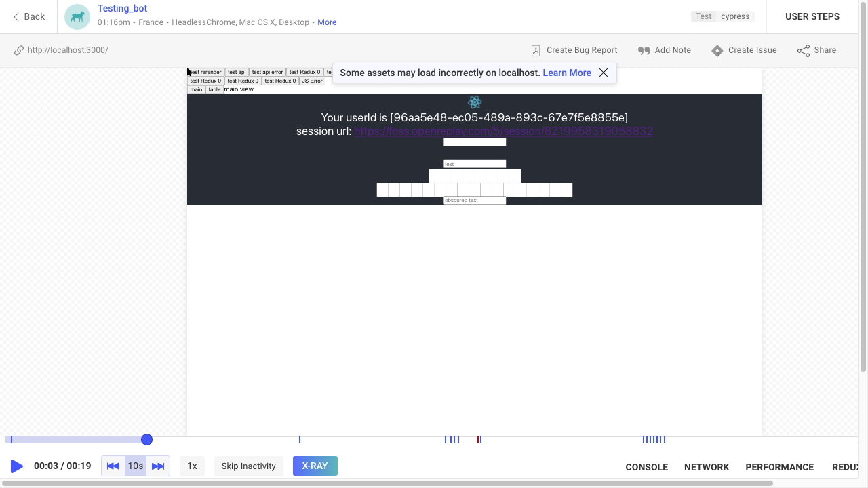Open the USER STEPS panel

coord(812,16)
